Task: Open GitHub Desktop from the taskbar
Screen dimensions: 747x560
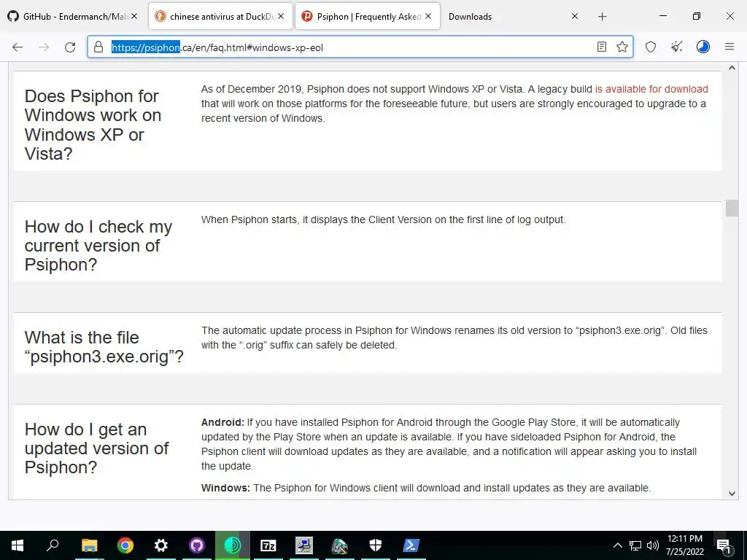Action: (x=197, y=545)
